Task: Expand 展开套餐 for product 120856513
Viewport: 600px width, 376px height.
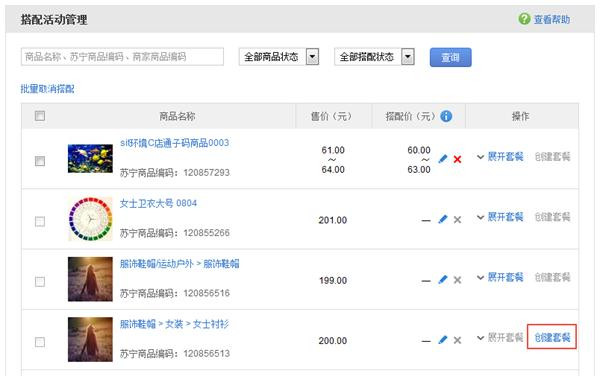Action: (x=500, y=338)
